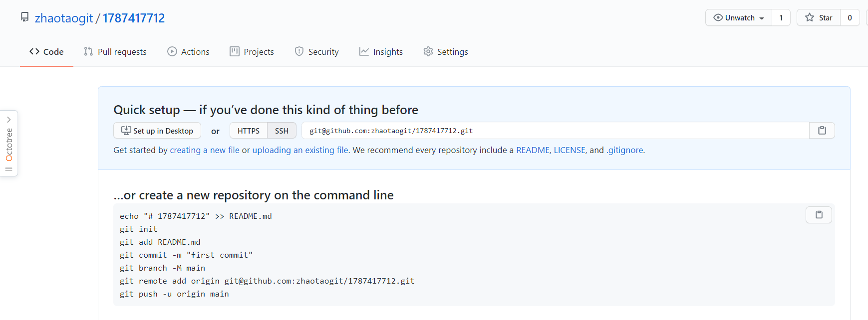This screenshot has width=868, height=320.
Task: Copy the command line setup commands
Action: (819, 215)
